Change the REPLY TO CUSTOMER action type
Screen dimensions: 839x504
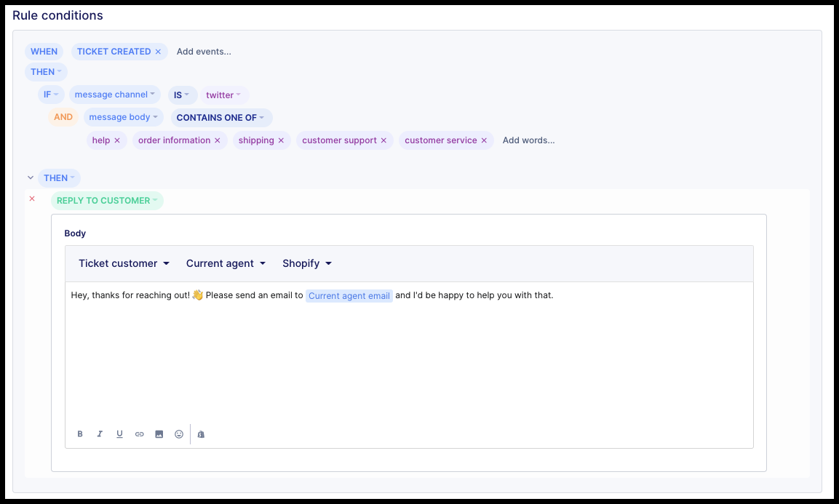point(107,201)
